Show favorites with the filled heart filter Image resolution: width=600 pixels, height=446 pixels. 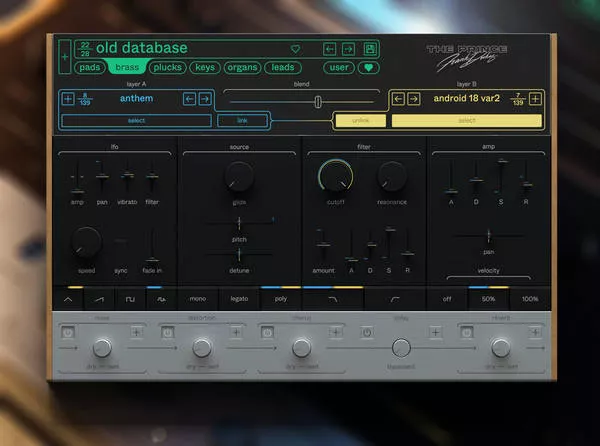(370, 68)
